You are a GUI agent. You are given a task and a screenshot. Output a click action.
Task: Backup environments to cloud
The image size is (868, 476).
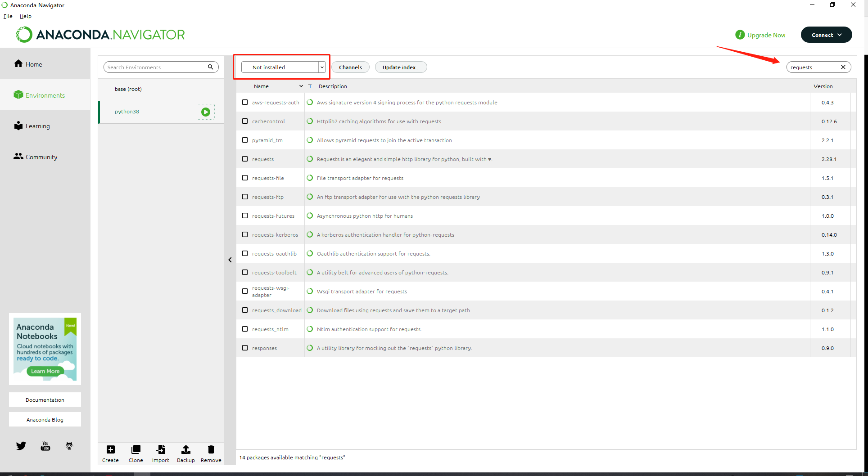185,454
